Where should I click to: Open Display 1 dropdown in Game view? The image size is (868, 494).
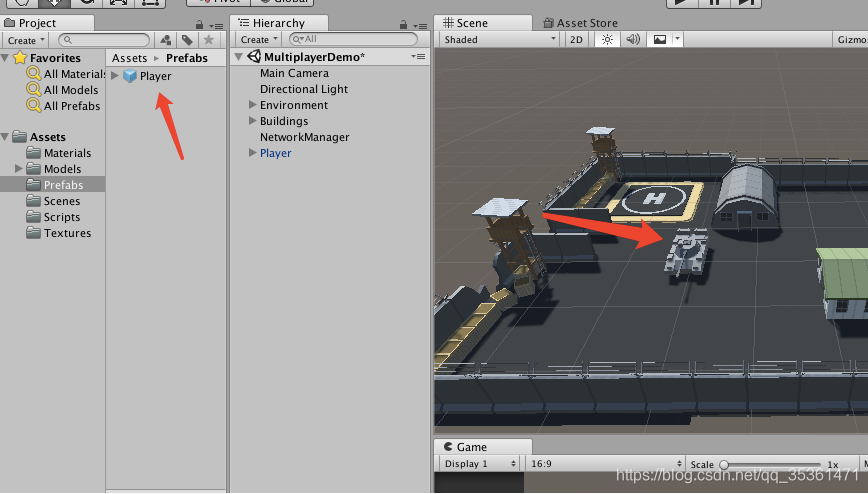[480, 464]
